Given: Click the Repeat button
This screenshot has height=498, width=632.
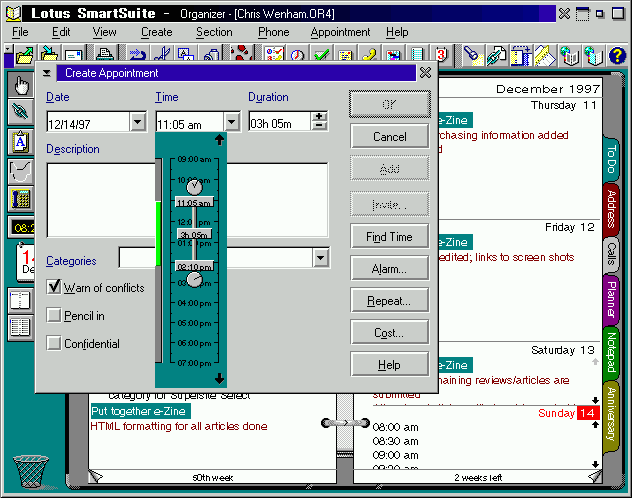Looking at the screenshot, I should pos(389,301).
